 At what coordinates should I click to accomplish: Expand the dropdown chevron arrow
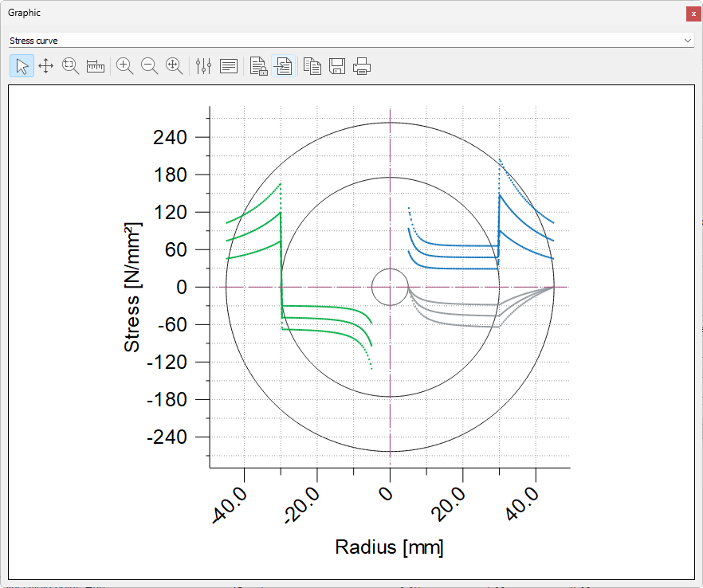coord(688,40)
